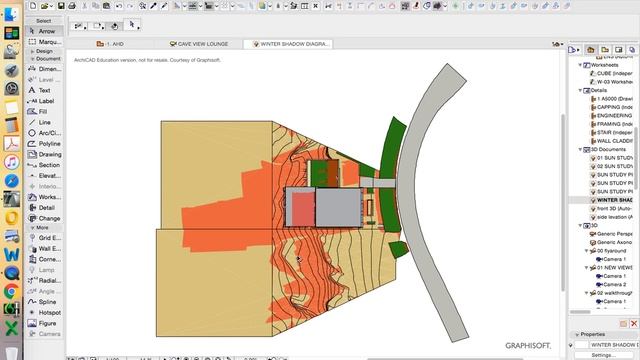Activate the Wall End tool
The width and height of the screenshot is (640, 360).
pos(44,248)
